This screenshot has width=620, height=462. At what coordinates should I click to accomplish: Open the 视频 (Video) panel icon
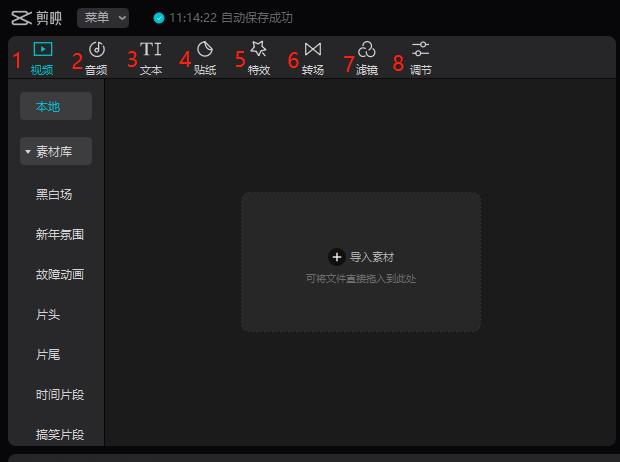click(42, 50)
